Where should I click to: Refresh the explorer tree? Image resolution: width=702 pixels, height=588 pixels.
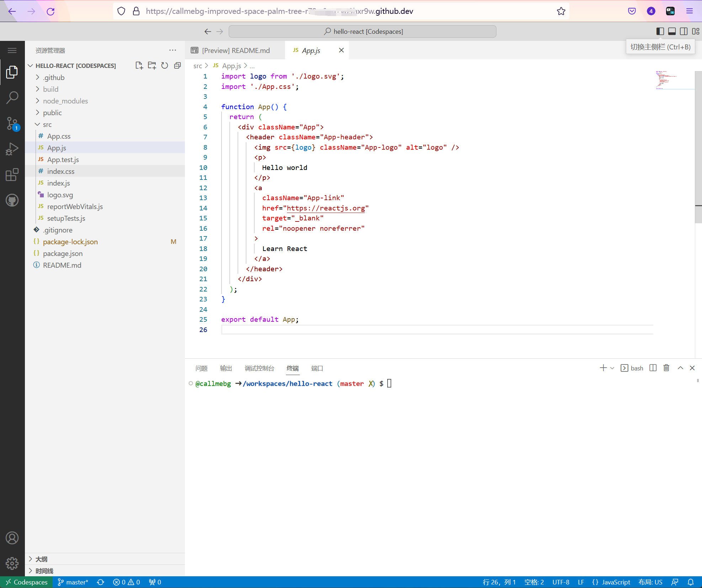coord(165,65)
